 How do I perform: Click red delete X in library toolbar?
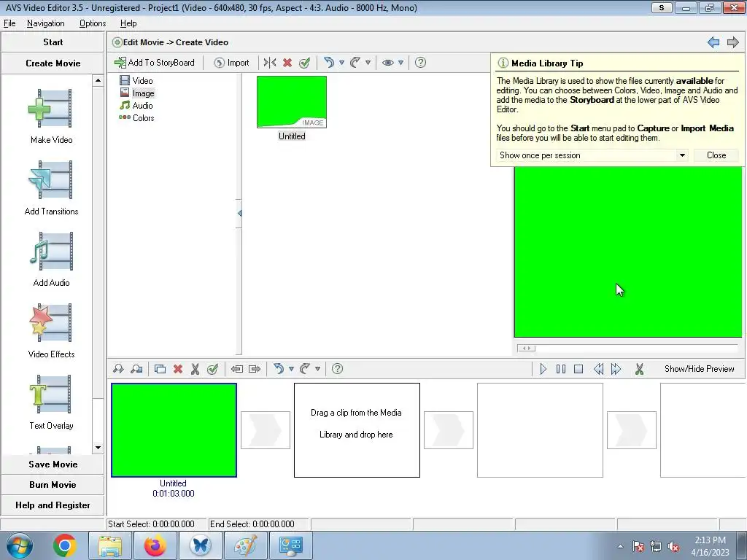point(287,63)
